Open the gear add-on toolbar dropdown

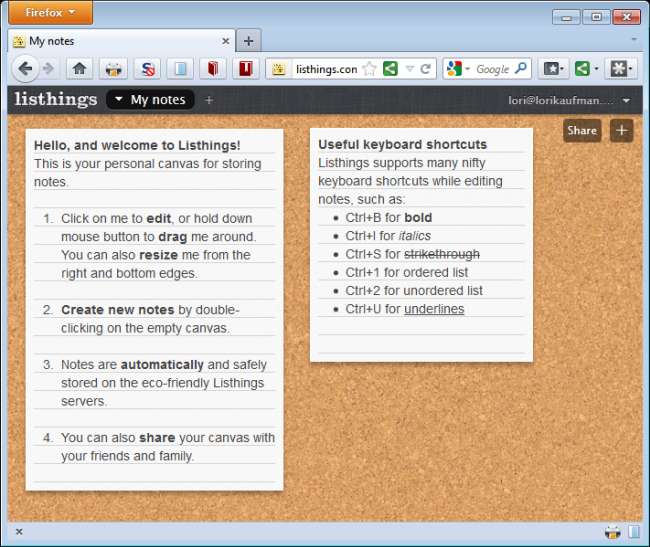621,68
